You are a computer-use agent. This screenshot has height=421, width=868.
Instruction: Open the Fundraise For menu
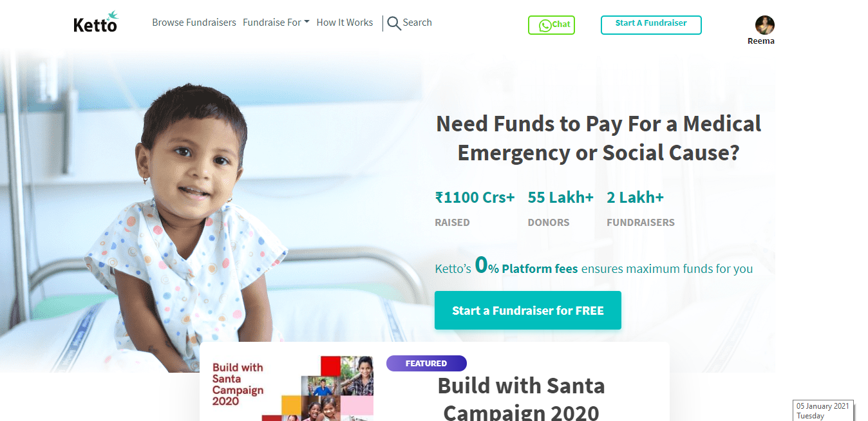point(276,23)
